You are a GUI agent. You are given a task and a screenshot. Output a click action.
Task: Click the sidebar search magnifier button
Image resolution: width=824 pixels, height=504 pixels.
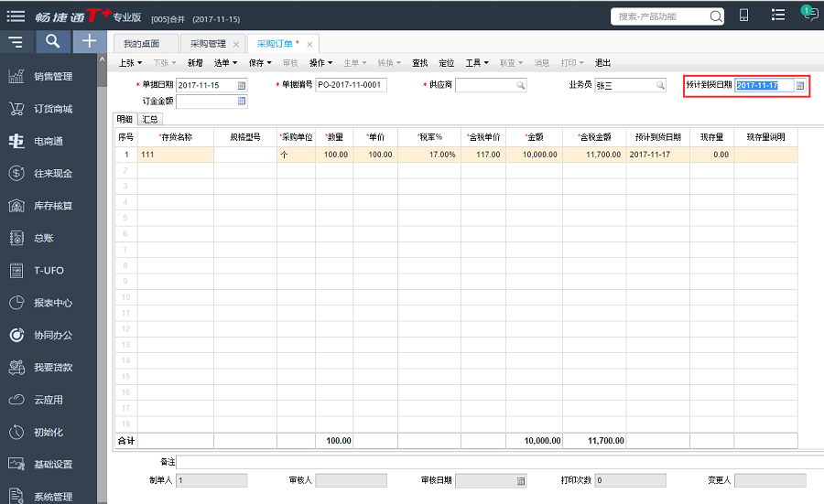[53, 41]
